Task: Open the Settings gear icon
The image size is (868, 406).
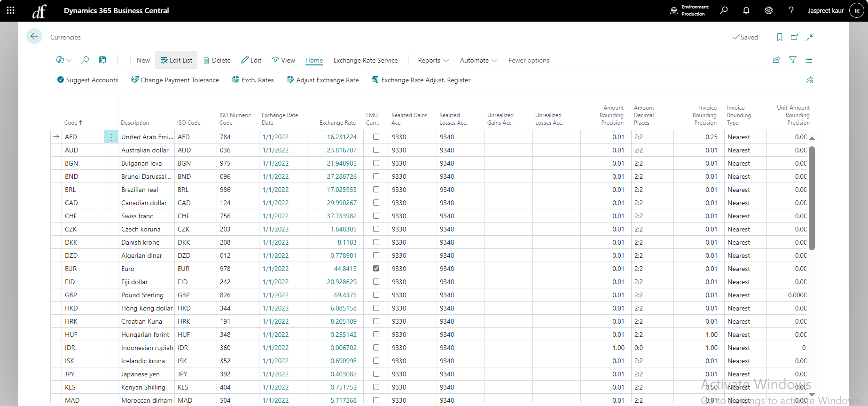Action: 768,10
